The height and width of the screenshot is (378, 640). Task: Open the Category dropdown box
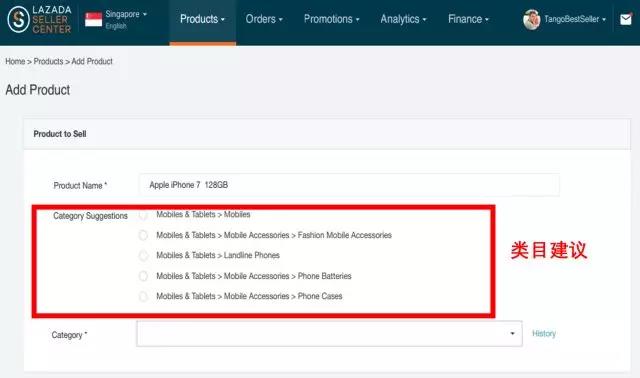(x=329, y=334)
